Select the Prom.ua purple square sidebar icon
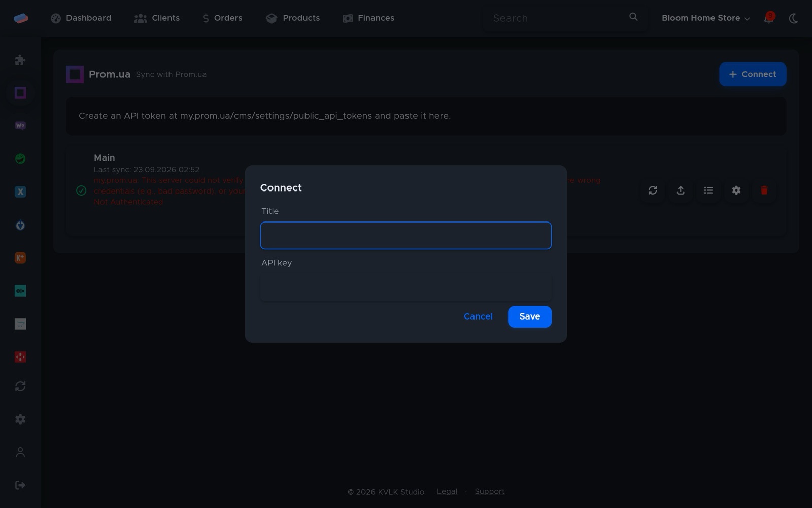Image resolution: width=812 pixels, height=508 pixels. tap(20, 92)
